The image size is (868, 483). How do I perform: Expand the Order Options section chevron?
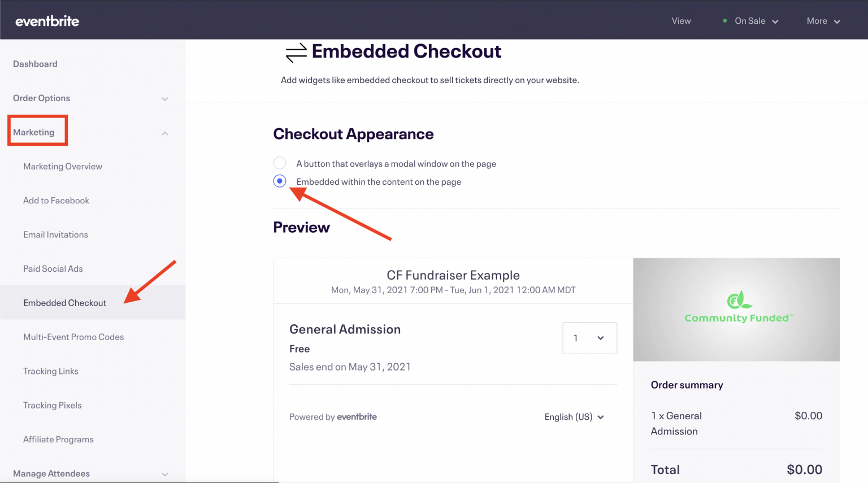point(165,99)
